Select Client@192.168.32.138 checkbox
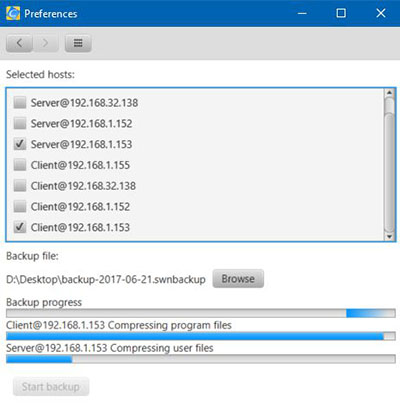This screenshot has height=408, width=400. pos(20,186)
